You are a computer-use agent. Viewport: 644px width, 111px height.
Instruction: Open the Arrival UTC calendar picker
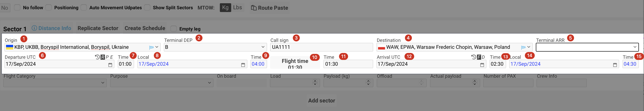coord(482,65)
